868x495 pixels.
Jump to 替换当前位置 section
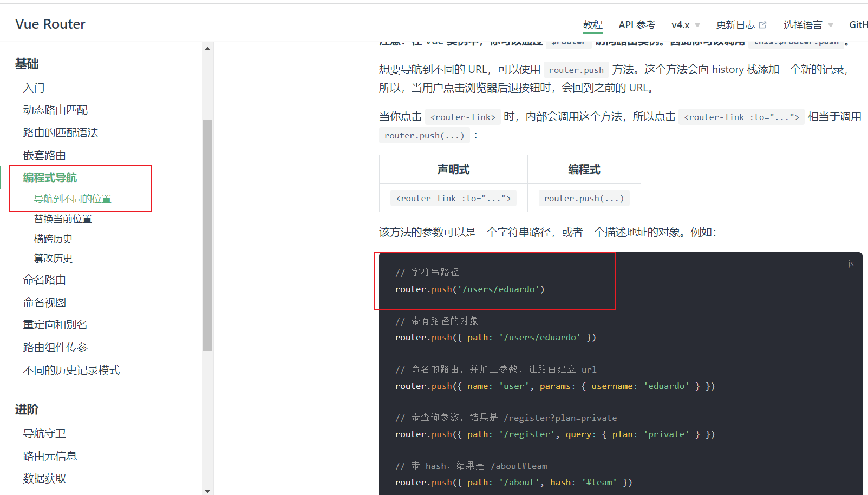coord(63,219)
